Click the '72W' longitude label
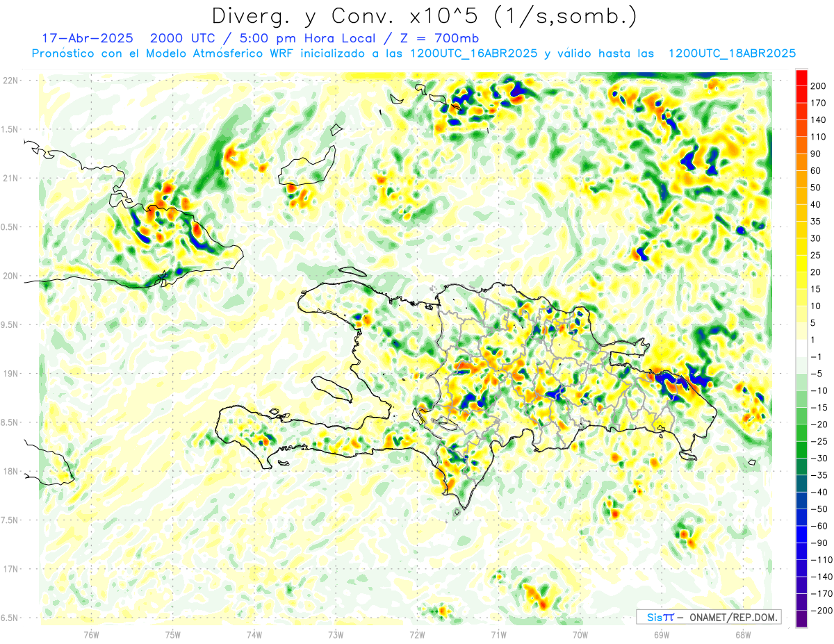The height and width of the screenshot is (644, 834). click(417, 634)
